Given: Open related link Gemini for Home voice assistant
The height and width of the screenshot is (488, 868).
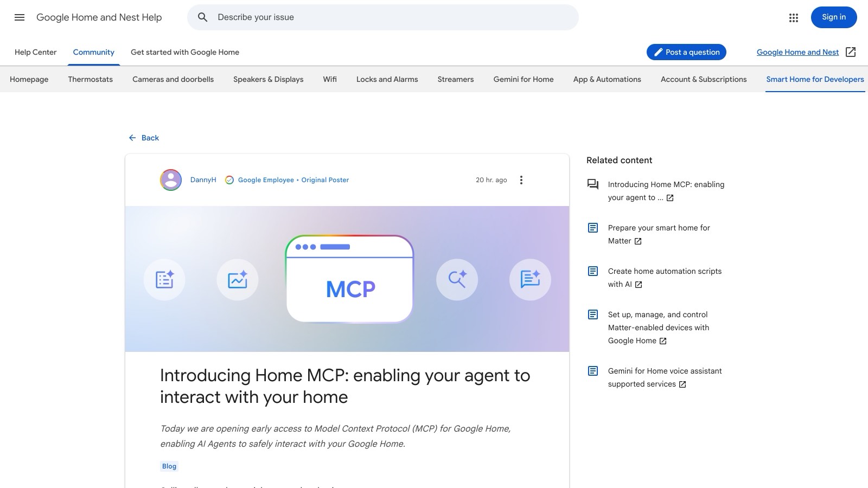Looking at the screenshot, I should pyautogui.click(x=665, y=377).
